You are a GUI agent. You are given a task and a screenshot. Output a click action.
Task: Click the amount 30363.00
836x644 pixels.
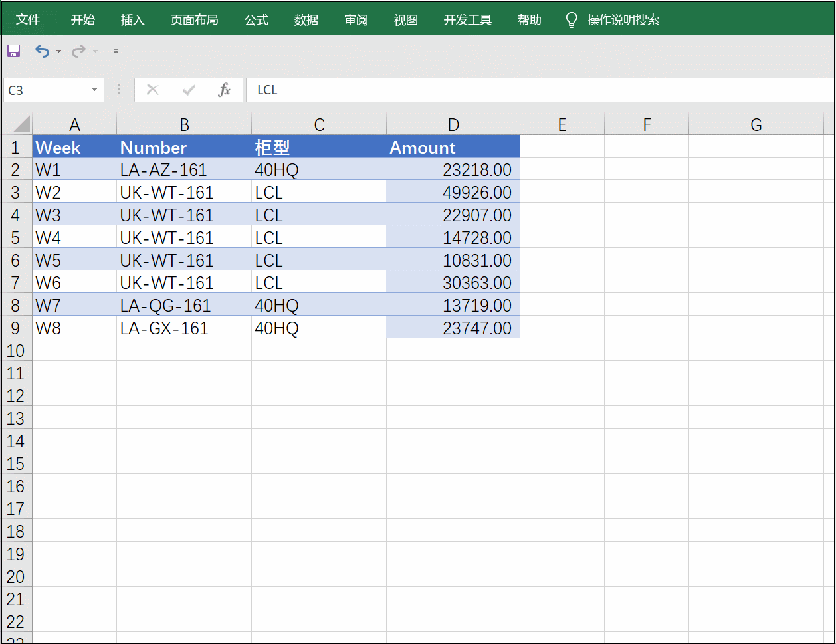tap(453, 282)
